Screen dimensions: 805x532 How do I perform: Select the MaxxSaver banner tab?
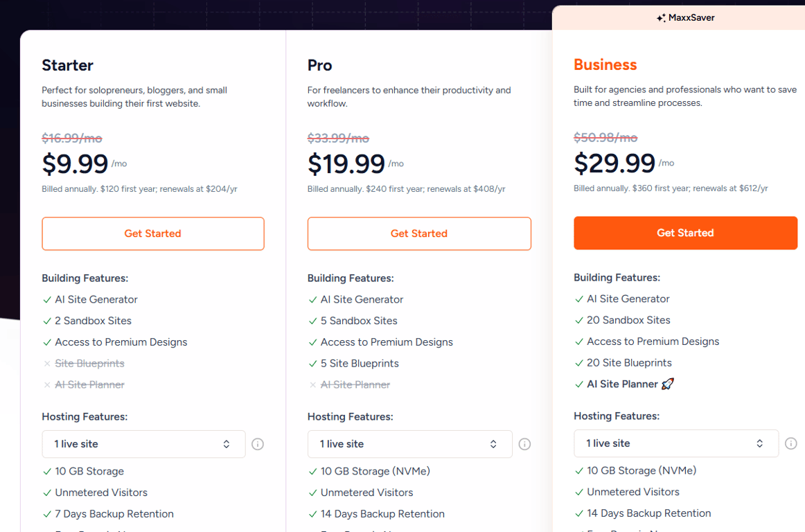[679, 18]
